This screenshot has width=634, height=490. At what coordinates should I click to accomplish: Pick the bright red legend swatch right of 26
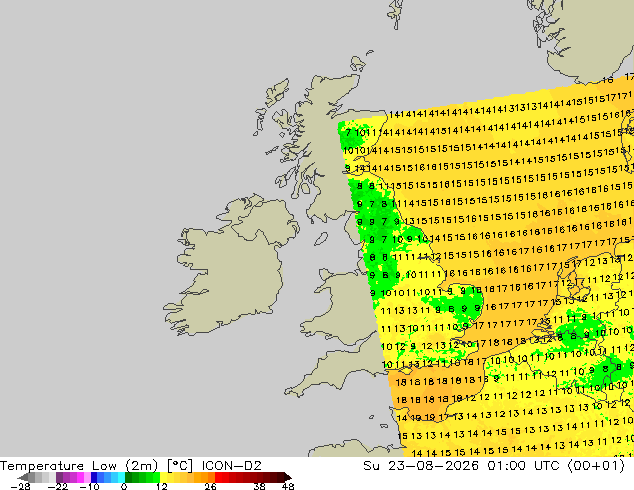[x=218, y=477]
